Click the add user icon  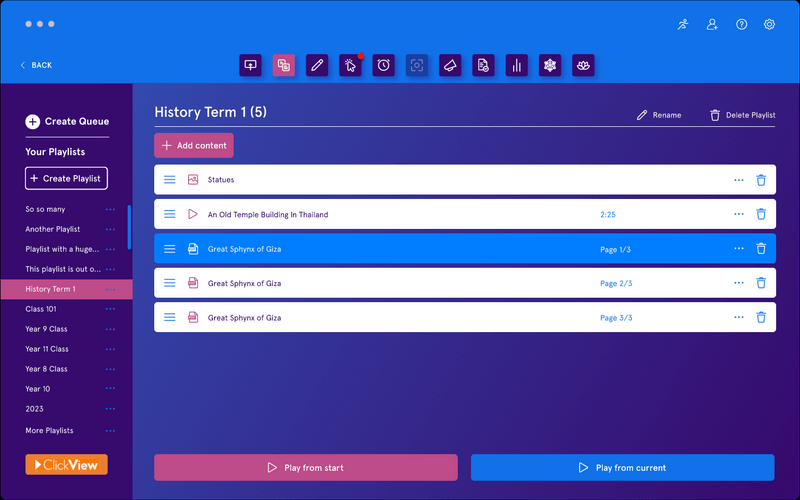tap(712, 24)
